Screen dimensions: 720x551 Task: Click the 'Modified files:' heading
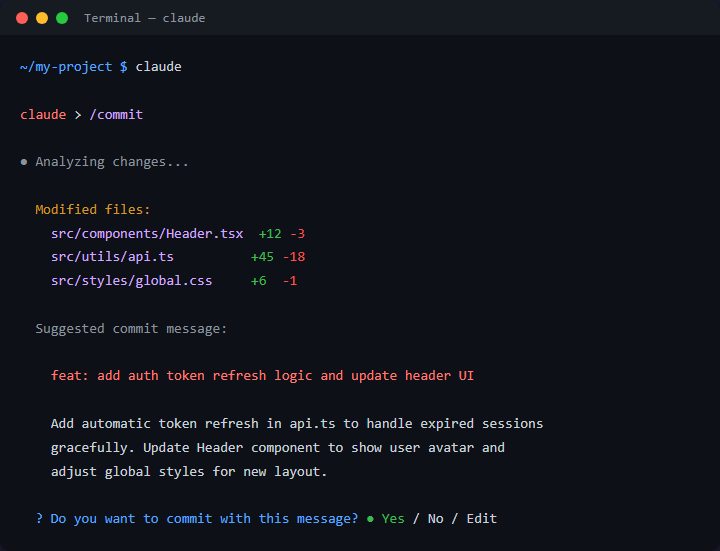tap(93, 209)
